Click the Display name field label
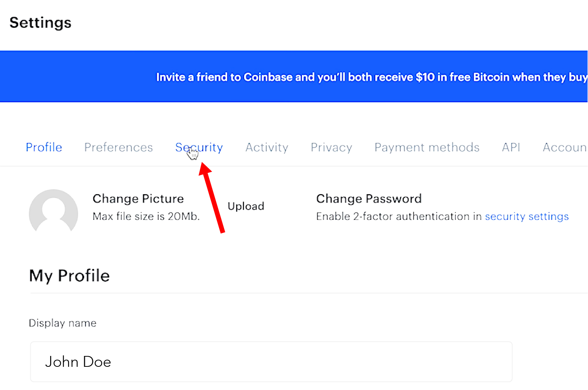This screenshot has width=588, height=390. [x=62, y=323]
